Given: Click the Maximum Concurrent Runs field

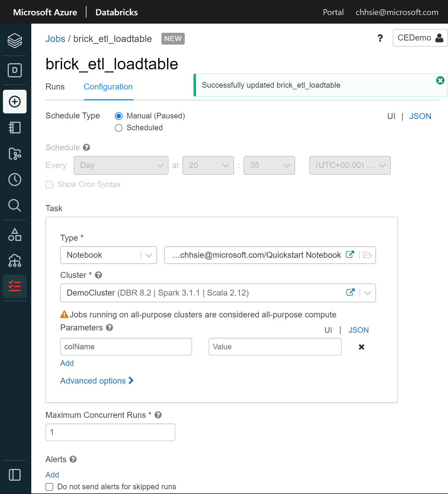Looking at the screenshot, I should click(110, 432).
